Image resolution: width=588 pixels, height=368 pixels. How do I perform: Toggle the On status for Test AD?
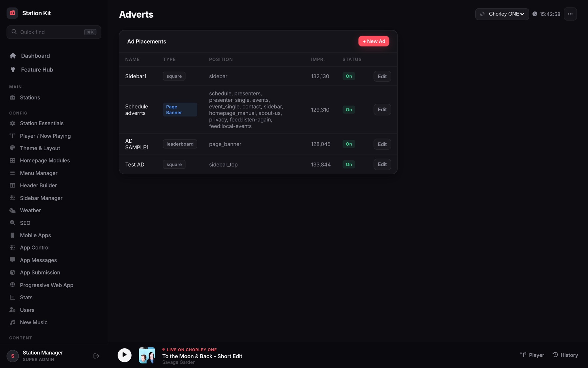pyautogui.click(x=349, y=165)
